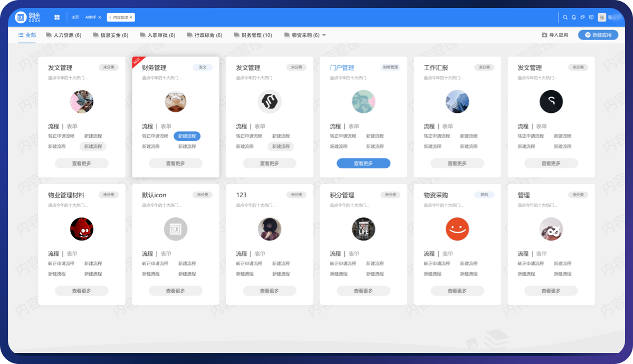This screenshot has height=364, width=633.
Task: Switch to 表单 in the 财务管理 card
Action: pyautogui.click(x=166, y=127)
